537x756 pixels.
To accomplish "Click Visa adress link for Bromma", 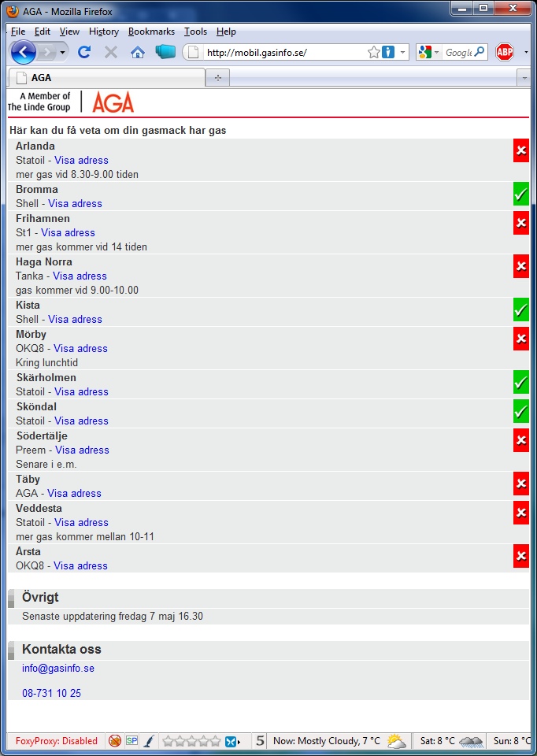I will pos(76,203).
